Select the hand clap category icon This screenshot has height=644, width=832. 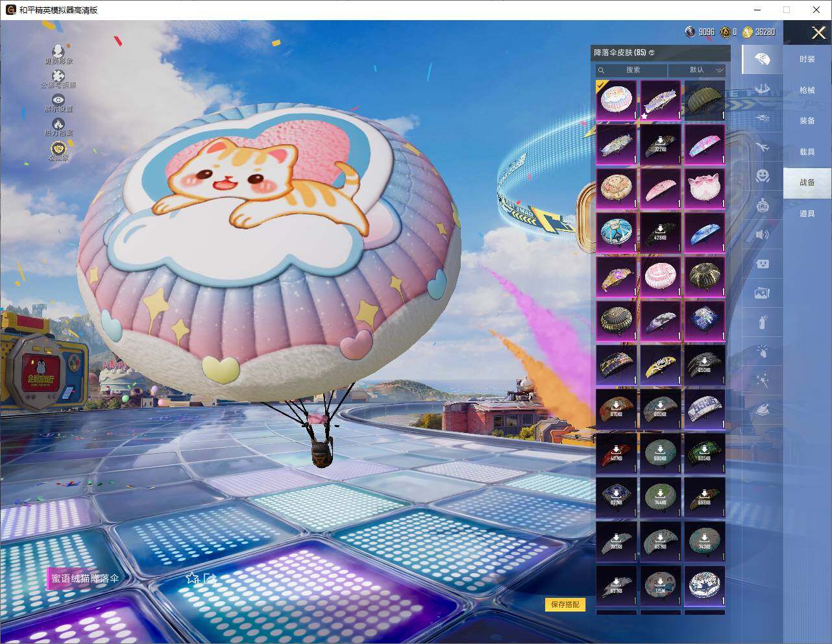(x=763, y=351)
